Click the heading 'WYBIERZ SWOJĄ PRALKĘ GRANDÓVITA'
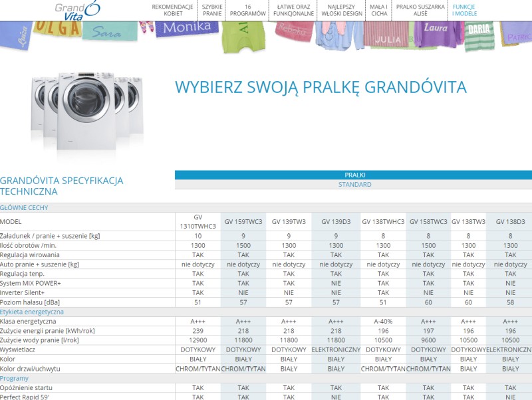532x400 pixels. 321,87
